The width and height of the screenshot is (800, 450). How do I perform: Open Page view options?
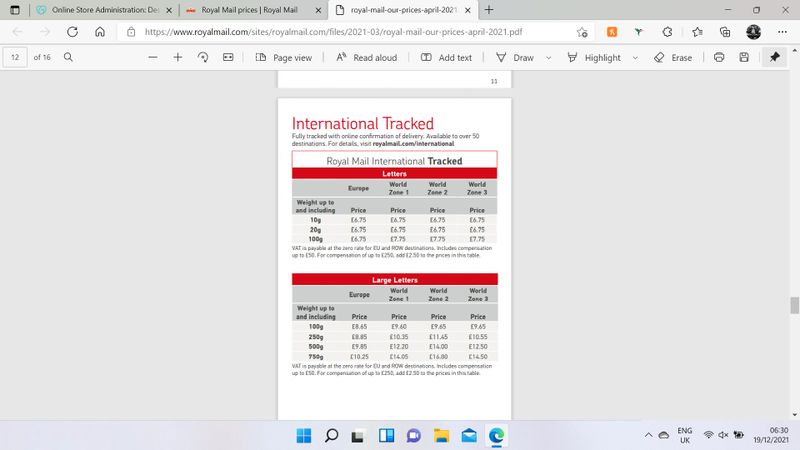point(284,58)
